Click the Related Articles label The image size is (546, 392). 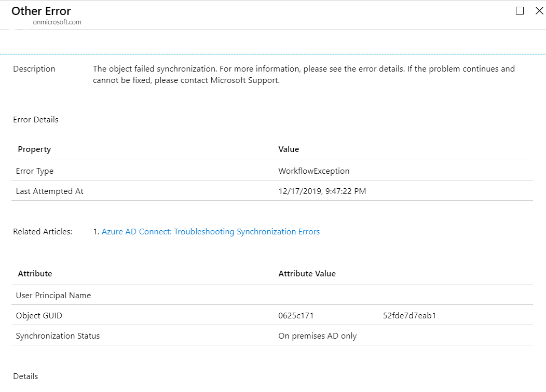pyautogui.click(x=43, y=231)
